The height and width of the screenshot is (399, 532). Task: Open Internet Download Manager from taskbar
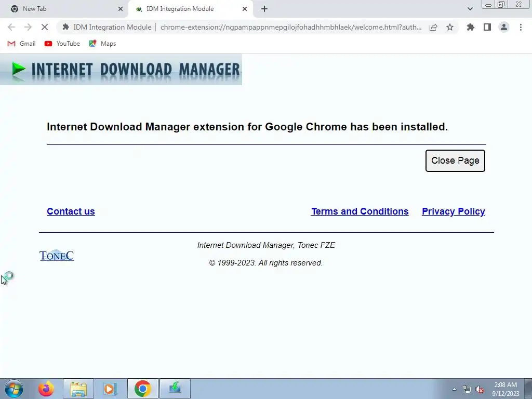point(175,389)
